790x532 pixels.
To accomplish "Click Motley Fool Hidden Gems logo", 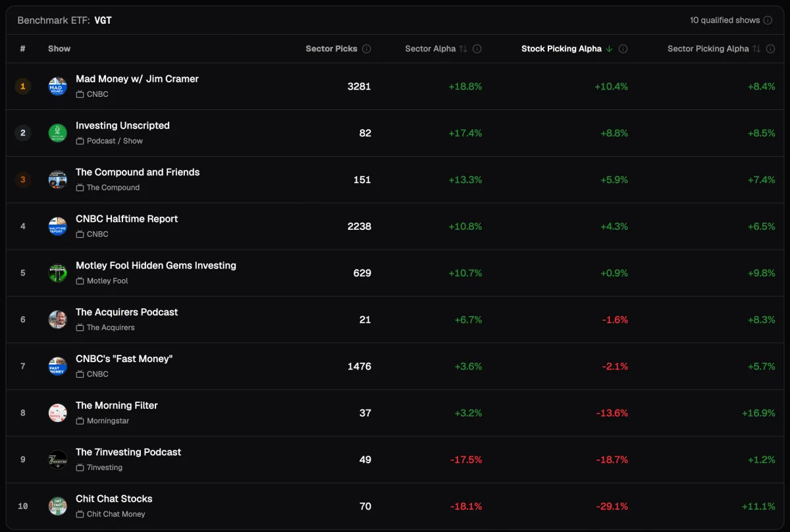I will tap(58, 273).
